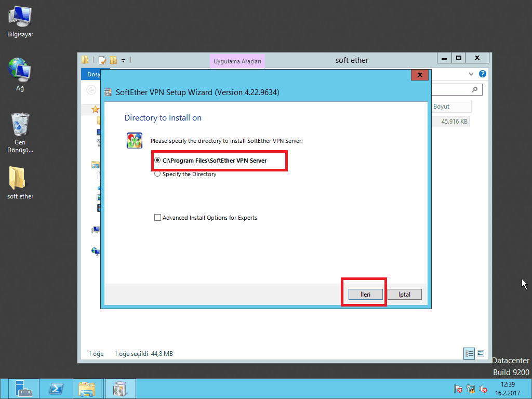Click the explorer quick access folder icon
Screen dimensions: 532x399
85,60
